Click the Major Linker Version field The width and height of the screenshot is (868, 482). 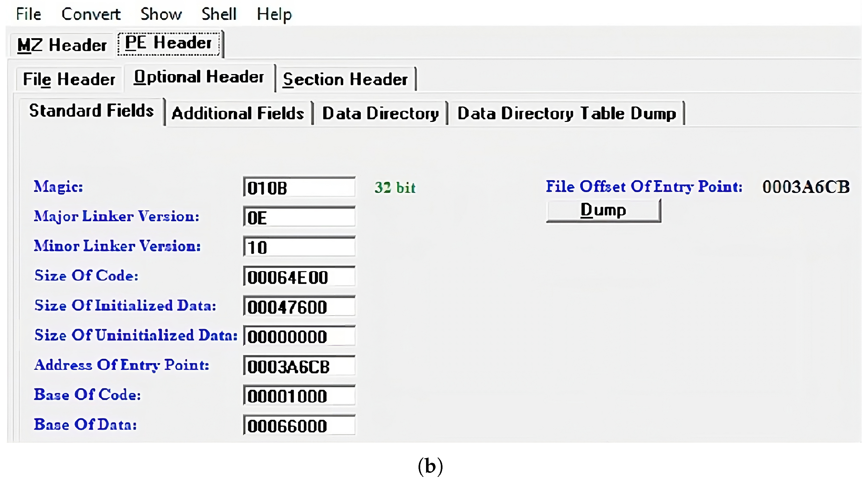(x=299, y=217)
